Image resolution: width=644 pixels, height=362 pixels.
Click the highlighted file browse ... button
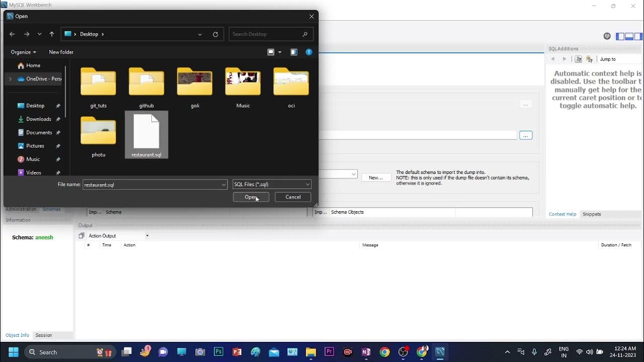click(526, 135)
